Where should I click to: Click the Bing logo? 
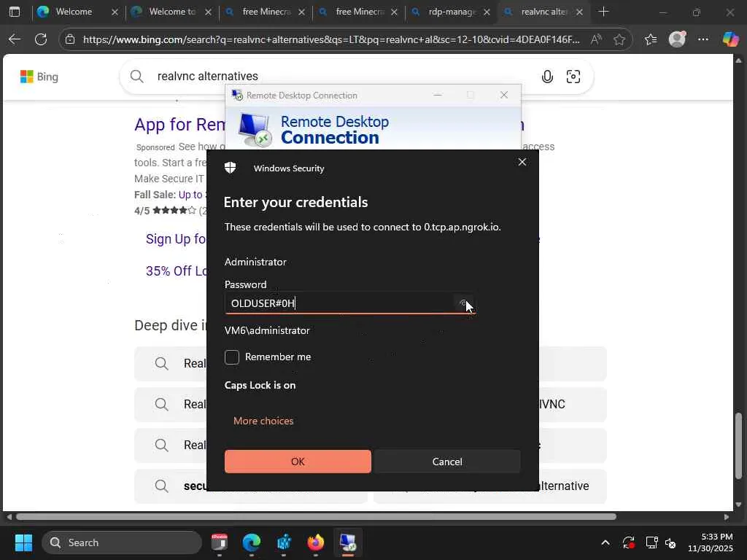pos(39,77)
